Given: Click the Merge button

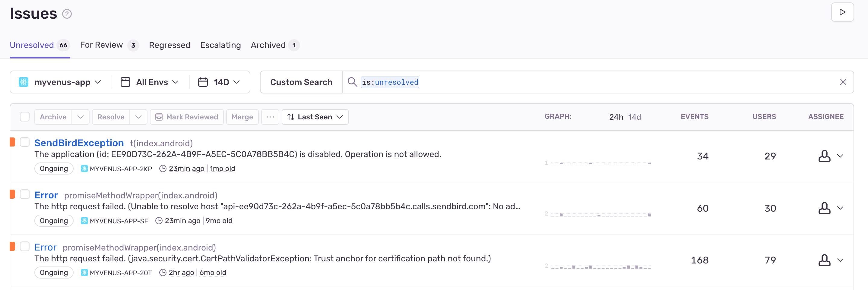Looking at the screenshot, I should (x=242, y=117).
